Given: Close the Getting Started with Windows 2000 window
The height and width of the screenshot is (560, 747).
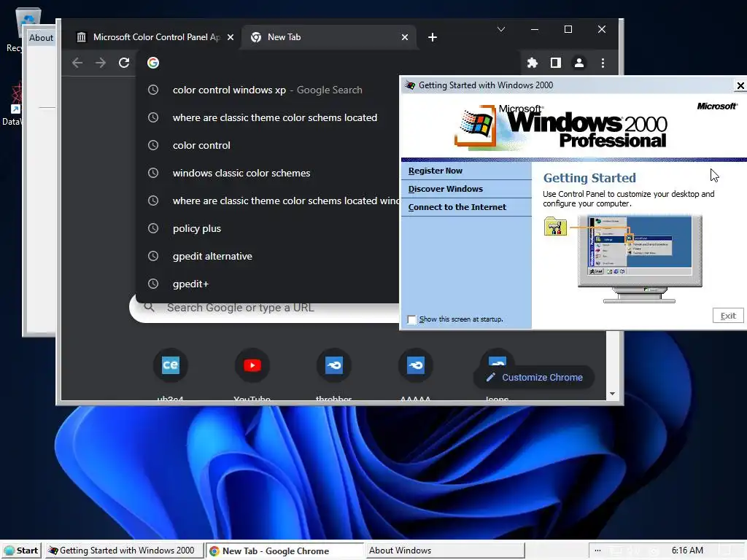Looking at the screenshot, I should (740, 86).
